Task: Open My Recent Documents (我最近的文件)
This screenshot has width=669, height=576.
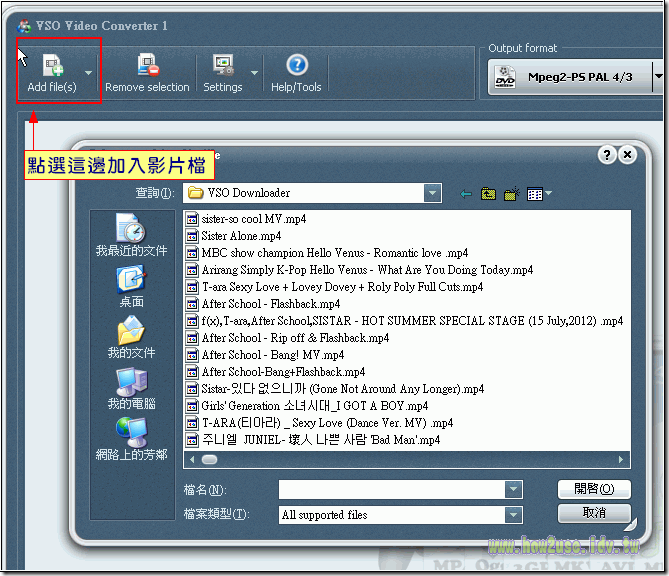Action: coord(131,235)
